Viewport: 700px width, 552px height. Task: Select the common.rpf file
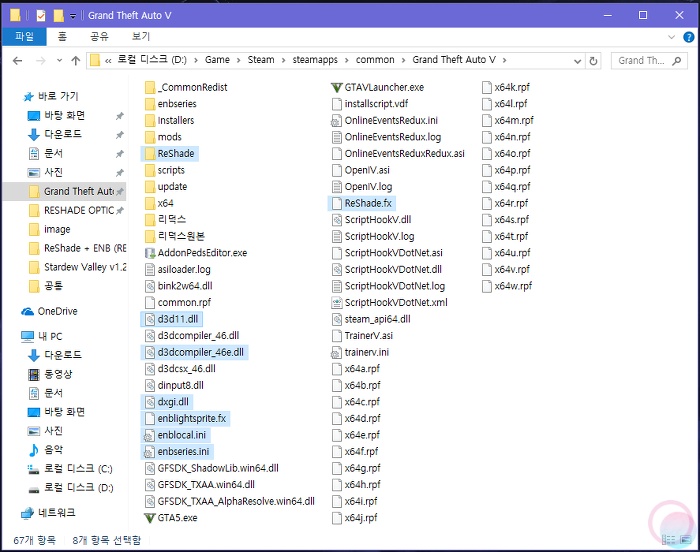[178, 303]
